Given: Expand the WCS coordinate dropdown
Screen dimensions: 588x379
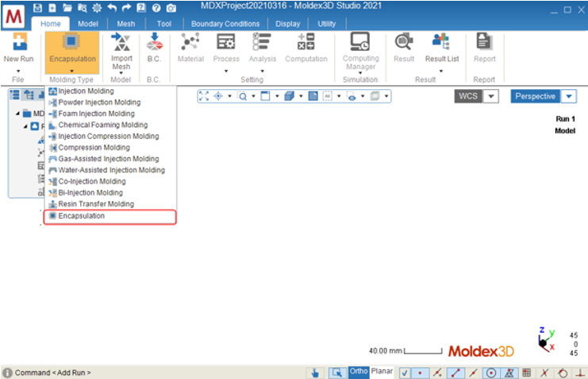Looking at the screenshot, I should click(491, 96).
